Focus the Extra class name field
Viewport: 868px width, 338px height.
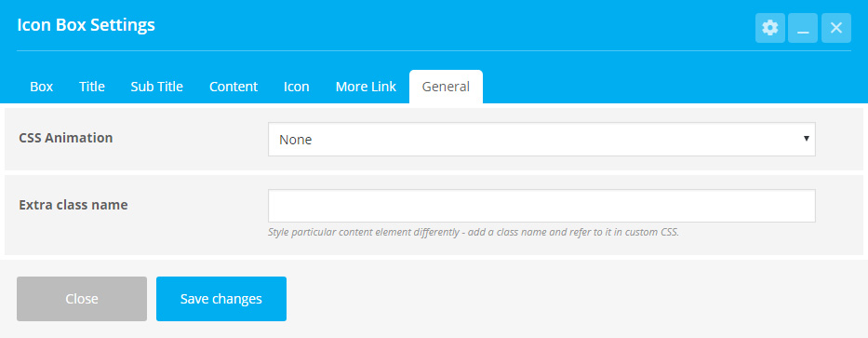coord(541,206)
